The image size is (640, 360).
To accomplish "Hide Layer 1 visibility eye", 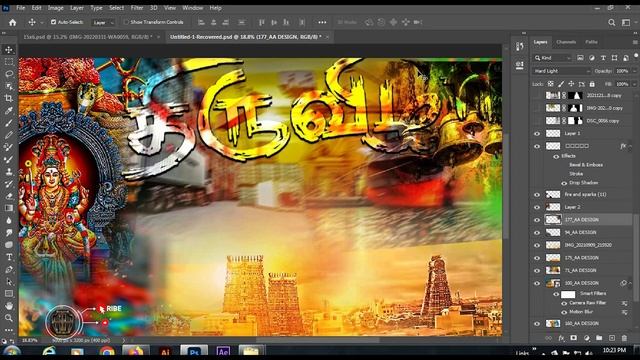I will click(x=537, y=134).
